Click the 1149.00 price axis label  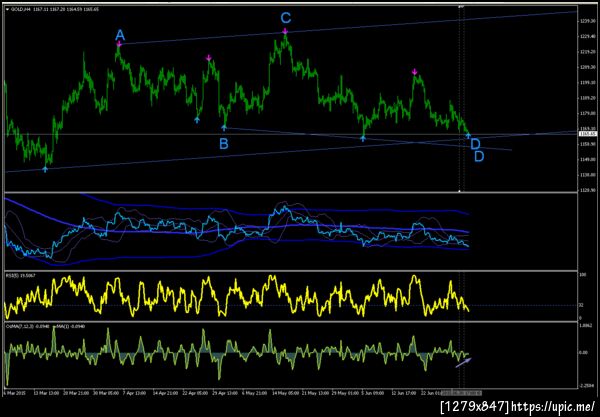click(587, 159)
